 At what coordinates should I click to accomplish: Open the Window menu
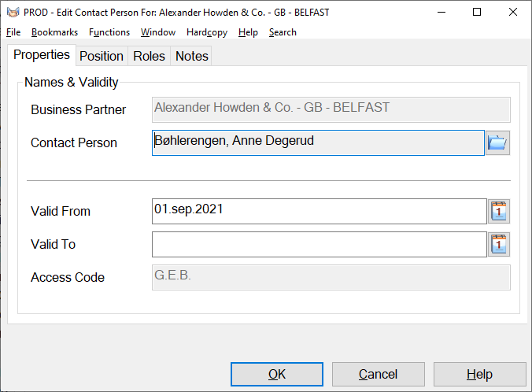point(158,32)
